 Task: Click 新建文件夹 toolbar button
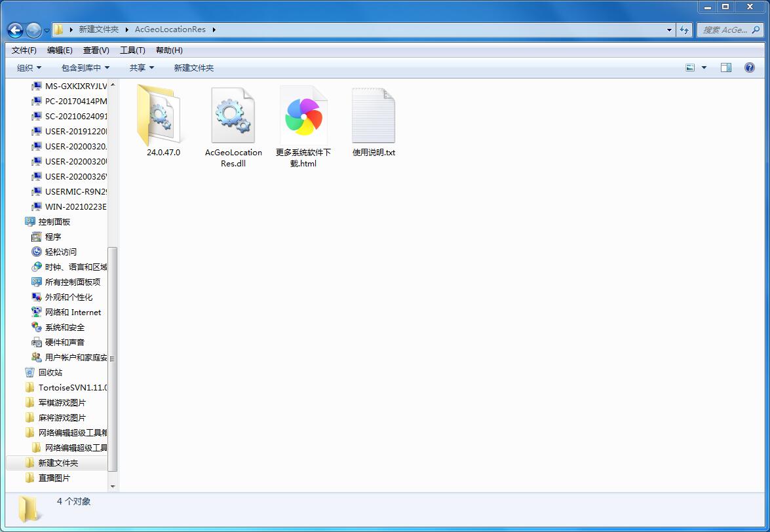(x=194, y=67)
